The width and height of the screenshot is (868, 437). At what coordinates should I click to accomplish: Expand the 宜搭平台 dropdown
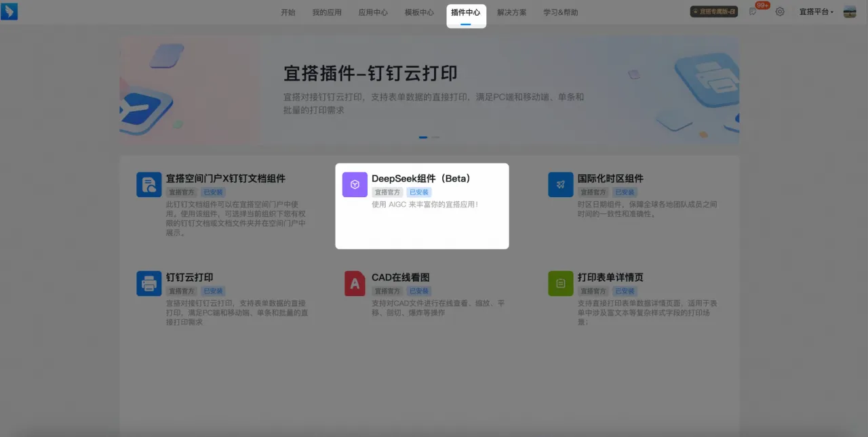816,12
